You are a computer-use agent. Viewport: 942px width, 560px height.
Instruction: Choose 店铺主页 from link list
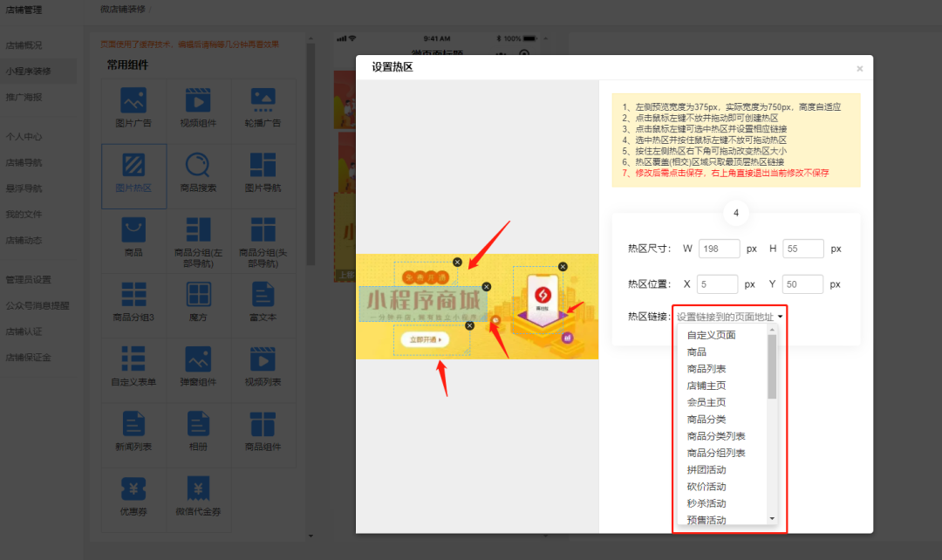[x=706, y=386]
